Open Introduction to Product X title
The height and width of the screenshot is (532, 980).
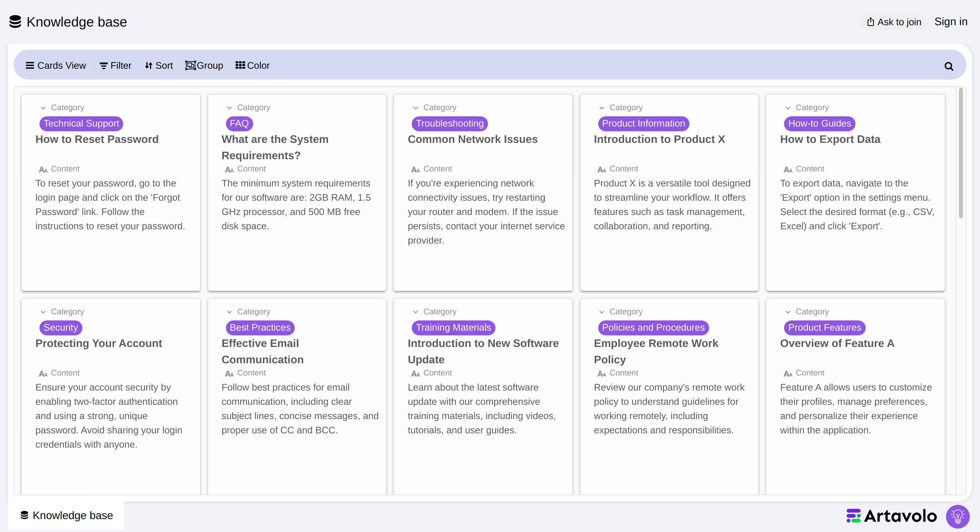coord(659,139)
